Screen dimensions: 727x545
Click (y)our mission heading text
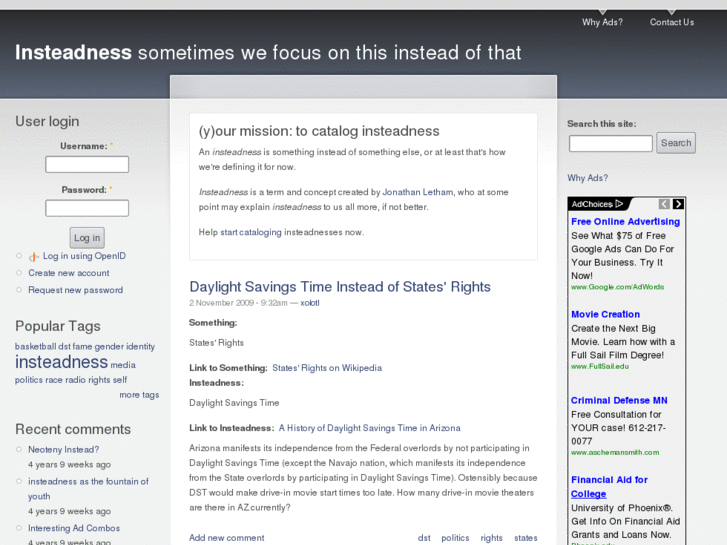click(319, 131)
